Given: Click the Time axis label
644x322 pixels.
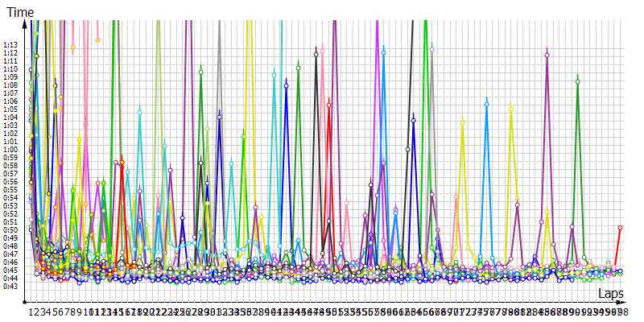Looking at the screenshot, I should tap(19, 11).
